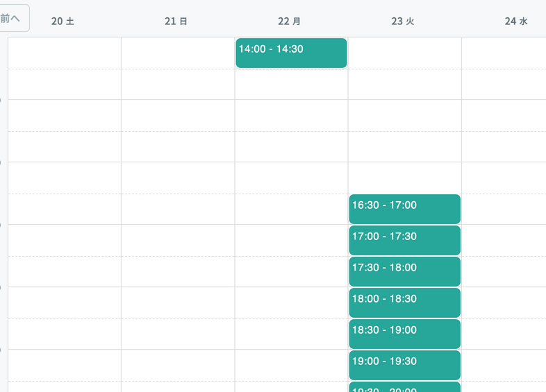Click the partially visible 19:30 - 20:00 slot
Viewport: 546px width, 392px height.
point(404,387)
